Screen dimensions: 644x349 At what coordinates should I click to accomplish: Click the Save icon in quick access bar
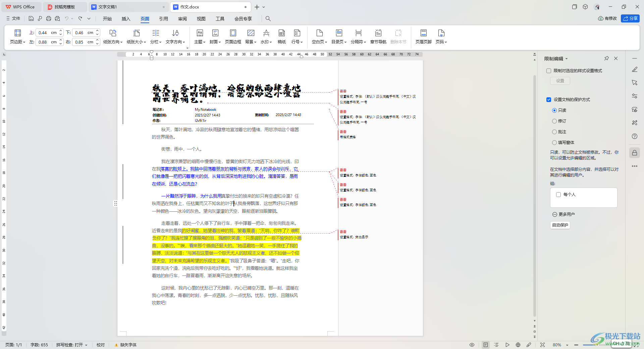[x=31, y=18]
